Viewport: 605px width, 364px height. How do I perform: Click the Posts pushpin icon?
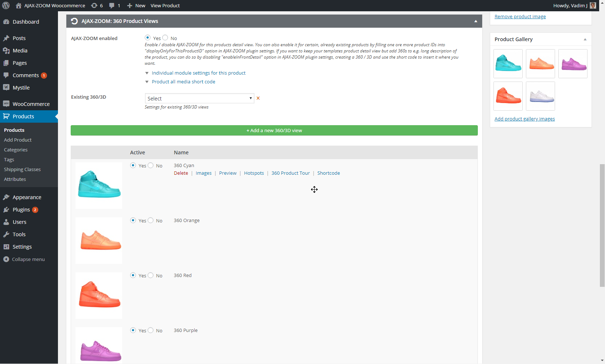6,38
